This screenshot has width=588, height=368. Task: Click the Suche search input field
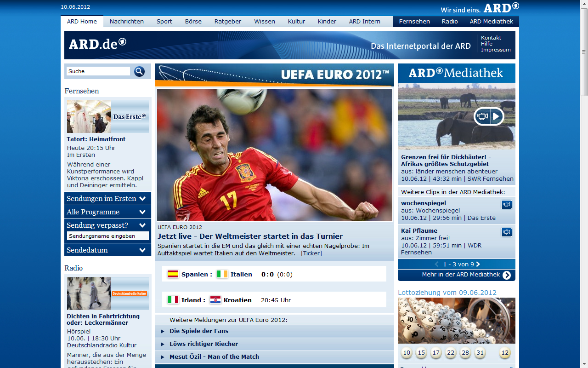98,71
